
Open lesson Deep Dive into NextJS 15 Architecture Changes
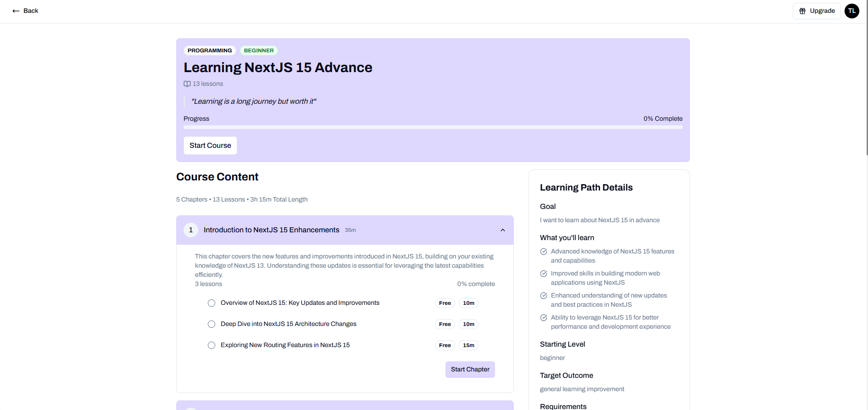(x=289, y=324)
